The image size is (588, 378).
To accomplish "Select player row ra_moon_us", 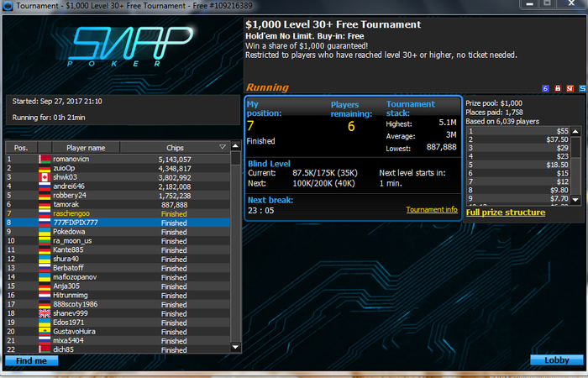I will coord(118,241).
